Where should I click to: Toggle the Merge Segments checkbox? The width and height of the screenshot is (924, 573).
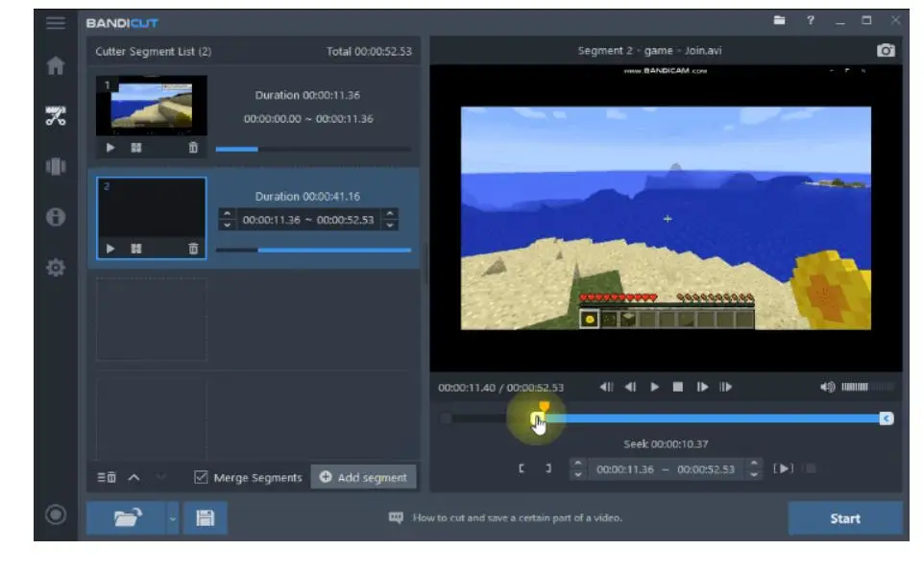coord(201,477)
